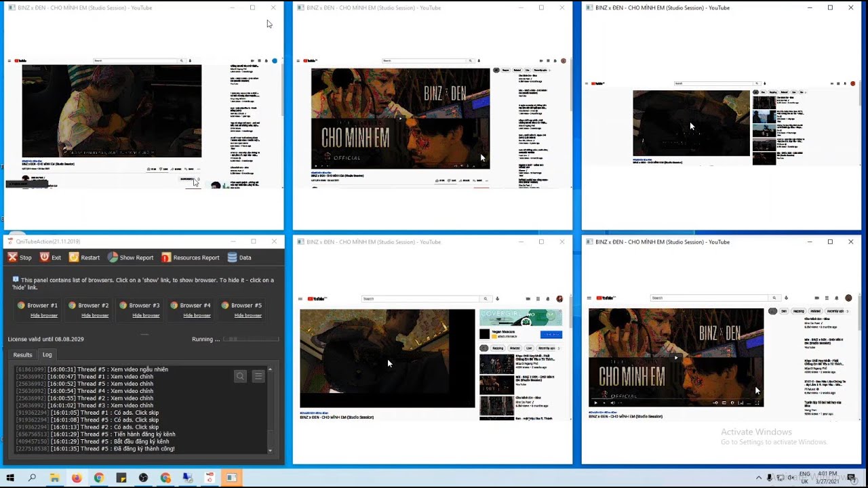Screen dimensions: 868x488
Task: Toggle autoplay in the bottom-right YouTube player
Action: pyautogui.click(x=716, y=403)
